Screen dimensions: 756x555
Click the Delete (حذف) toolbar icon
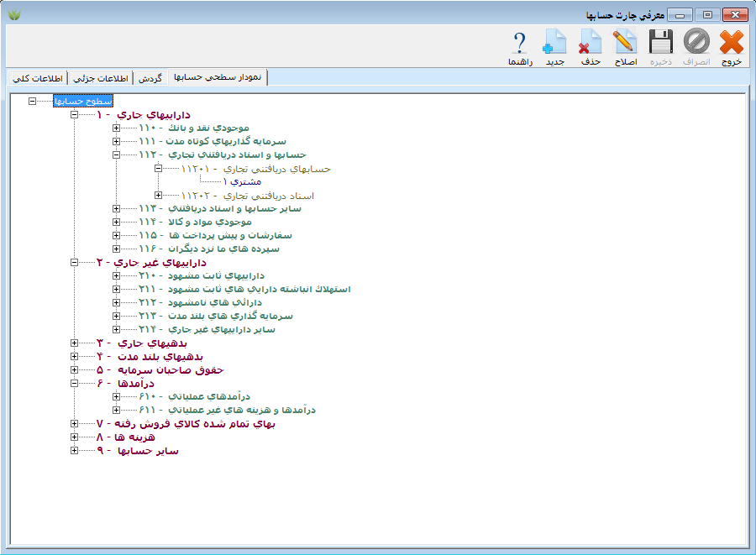pos(591,47)
